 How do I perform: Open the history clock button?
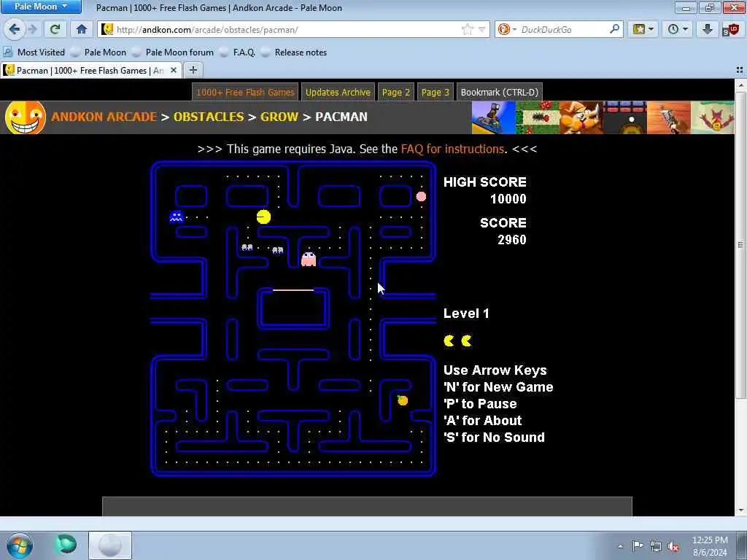pos(678,29)
